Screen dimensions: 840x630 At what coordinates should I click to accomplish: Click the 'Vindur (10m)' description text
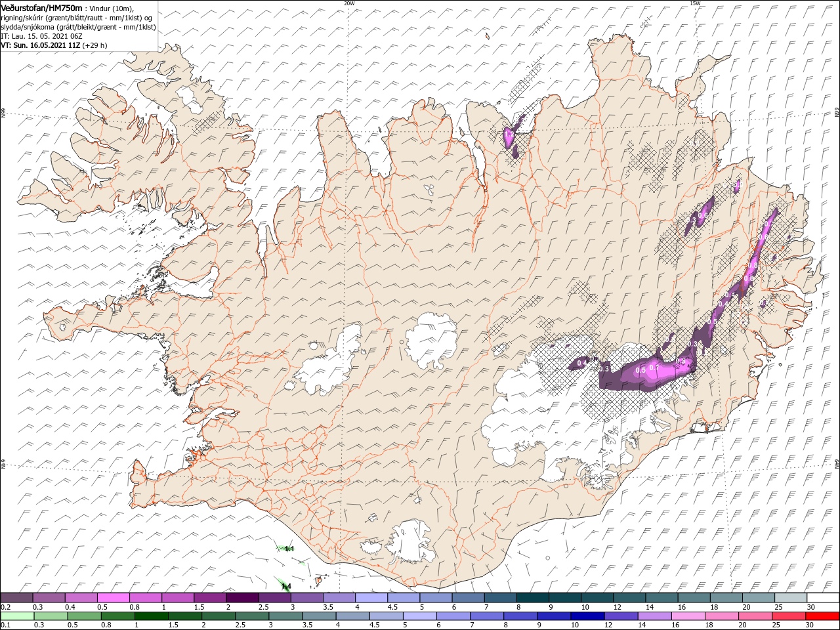pos(111,8)
